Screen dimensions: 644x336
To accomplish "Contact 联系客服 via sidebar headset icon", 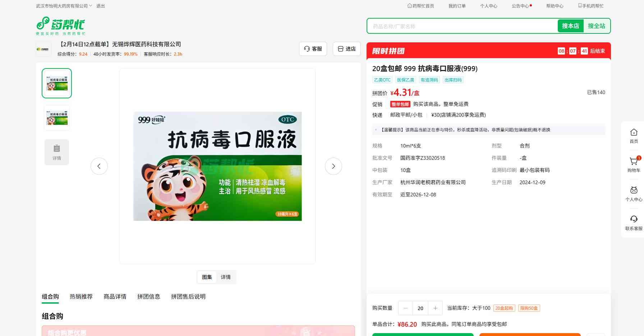I will click(x=634, y=223).
